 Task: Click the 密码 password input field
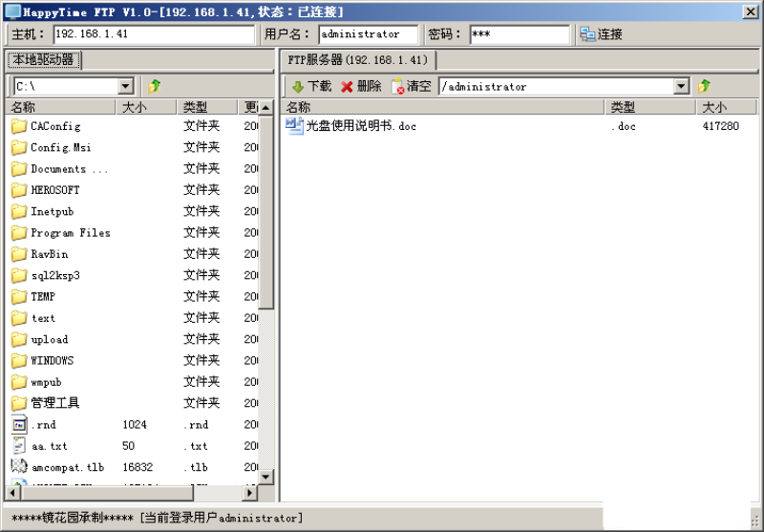[520, 34]
